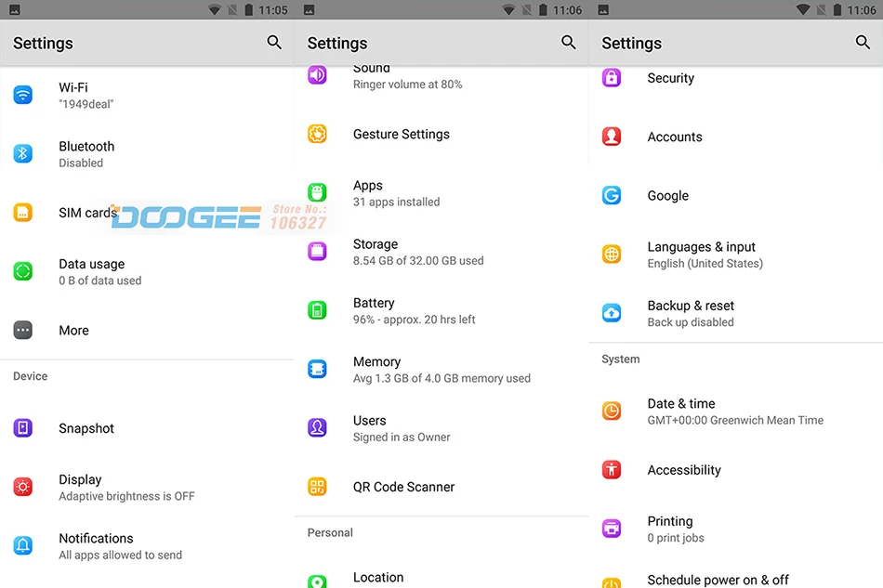The height and width of the screenshot is (588, 883).
Task: Open search in the middle Settings screen
Action: point(569,42)
